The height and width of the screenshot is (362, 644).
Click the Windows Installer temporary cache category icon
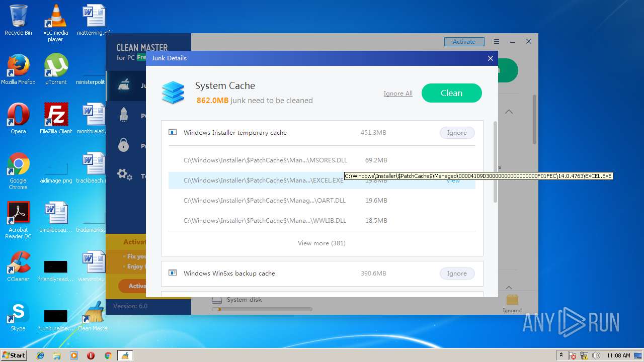[173, 133]
